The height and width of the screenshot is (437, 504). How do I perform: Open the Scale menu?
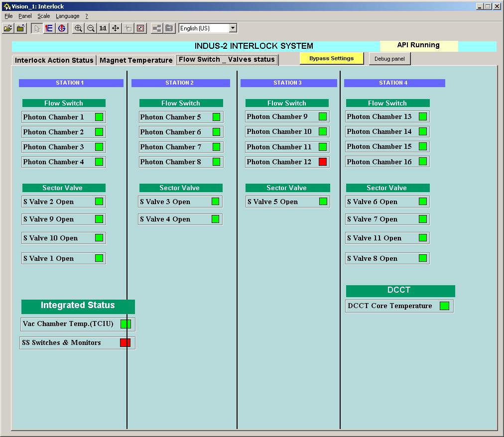(43, 16)
